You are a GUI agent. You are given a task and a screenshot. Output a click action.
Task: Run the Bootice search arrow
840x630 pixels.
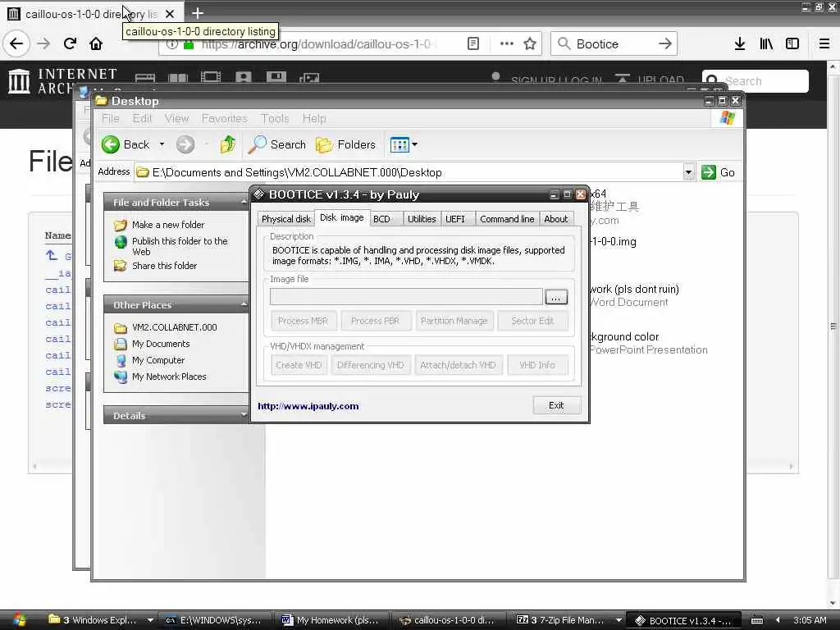coord(664,43)
